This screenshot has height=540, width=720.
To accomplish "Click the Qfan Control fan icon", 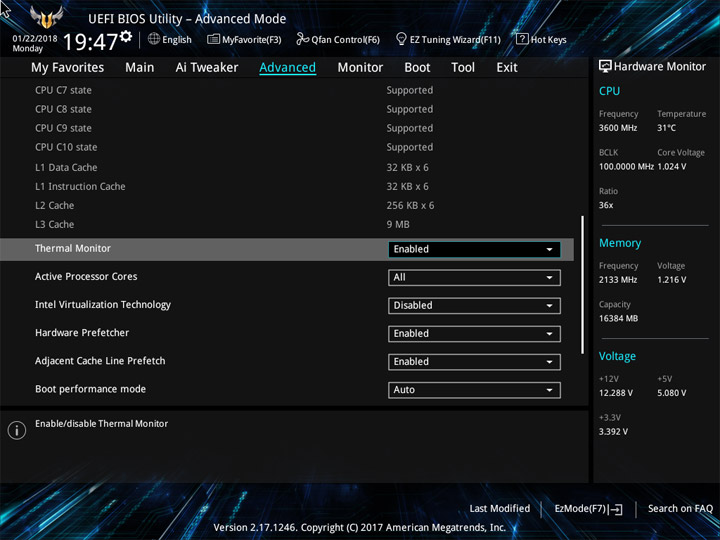I will click(302, 39).
